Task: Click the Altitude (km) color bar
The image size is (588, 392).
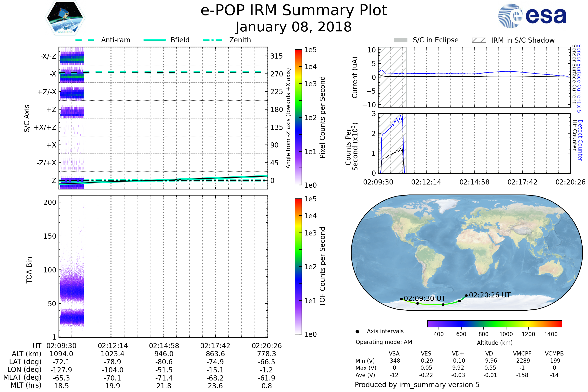Action: 494,323
